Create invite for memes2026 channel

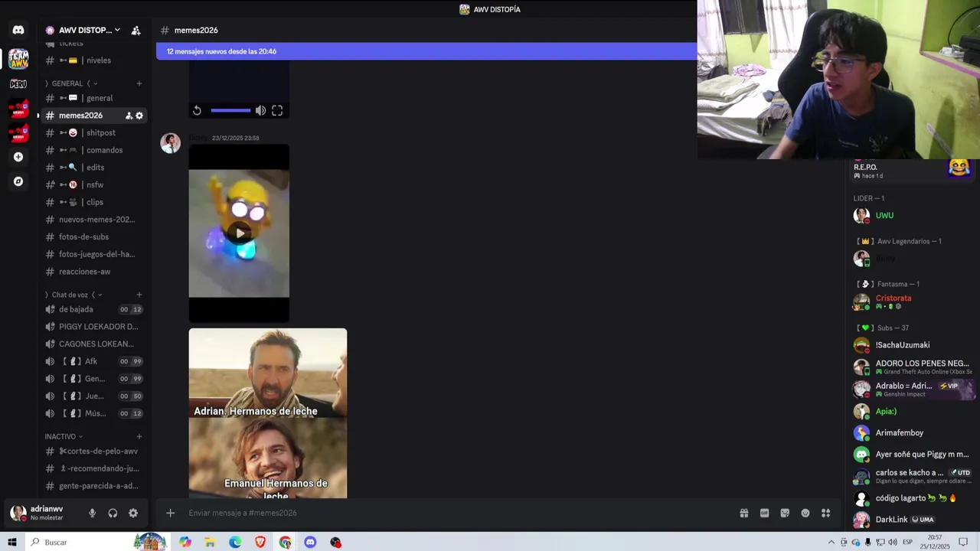[x=129, y=116]
